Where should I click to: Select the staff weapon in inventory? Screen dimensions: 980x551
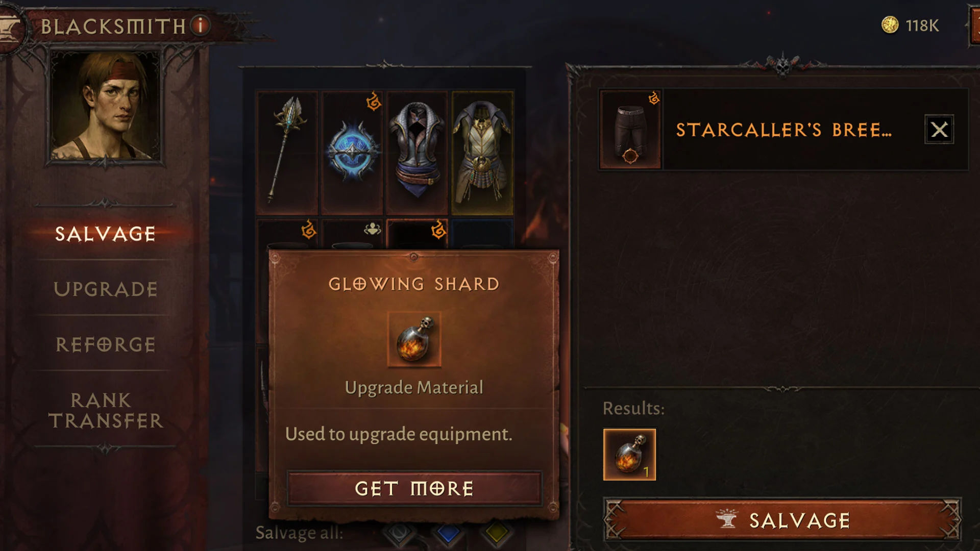287,153
